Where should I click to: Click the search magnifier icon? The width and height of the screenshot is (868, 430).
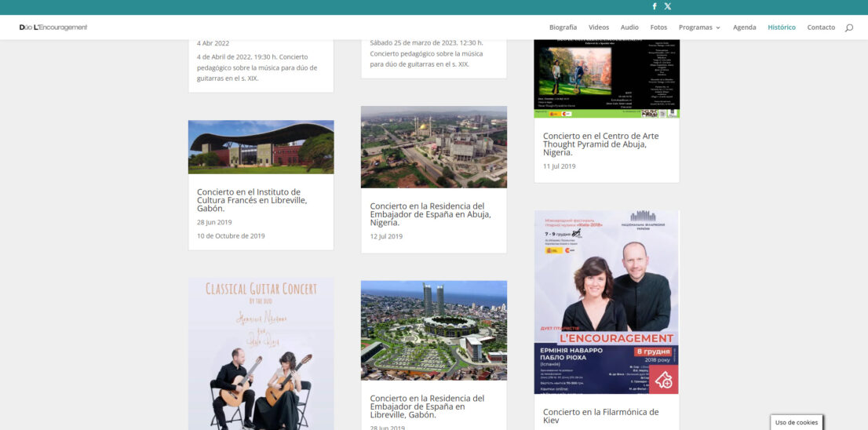[848, 27]
